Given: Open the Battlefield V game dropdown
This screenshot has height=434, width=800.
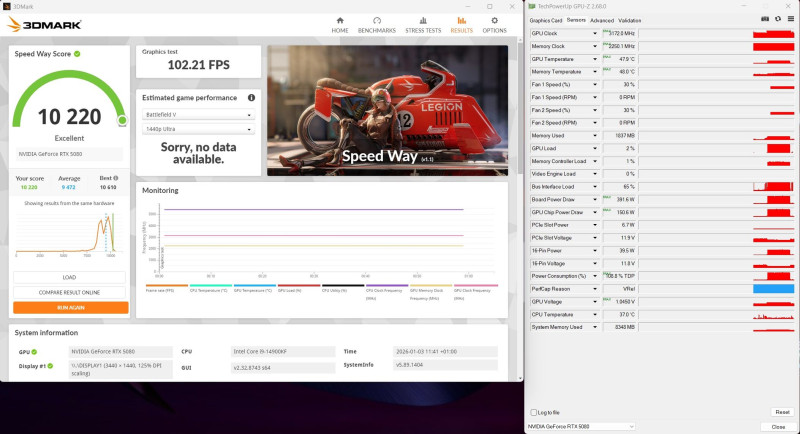Looking at the screenshot, I should [198, 115].
